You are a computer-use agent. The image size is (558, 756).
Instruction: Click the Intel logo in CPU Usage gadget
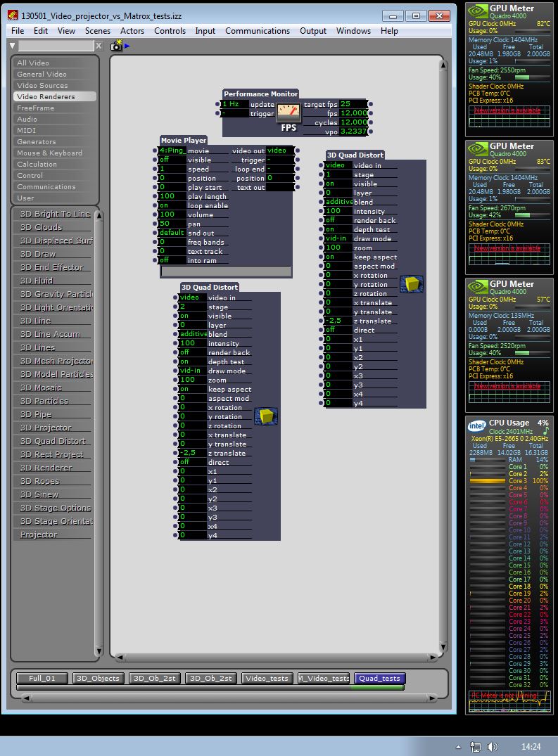476,425
